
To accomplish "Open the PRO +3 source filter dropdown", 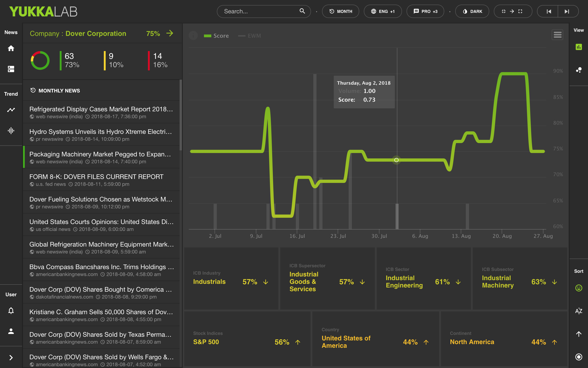I will [425, 11].
